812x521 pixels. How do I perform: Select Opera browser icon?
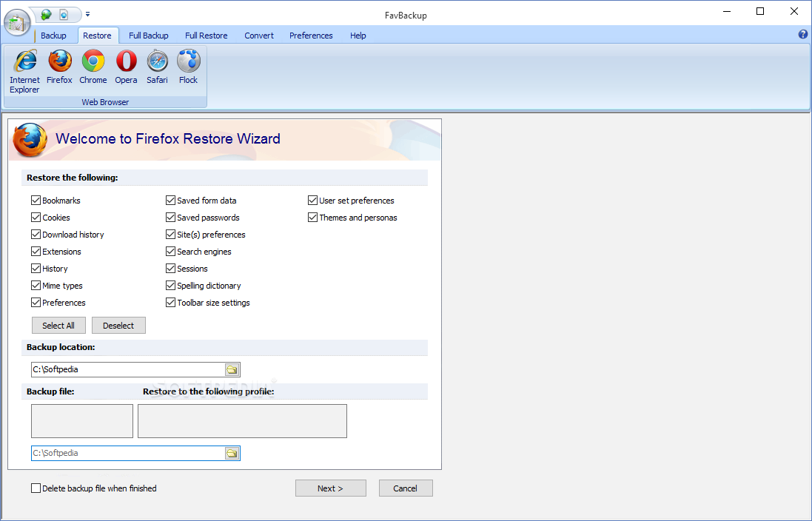point(127,67)
